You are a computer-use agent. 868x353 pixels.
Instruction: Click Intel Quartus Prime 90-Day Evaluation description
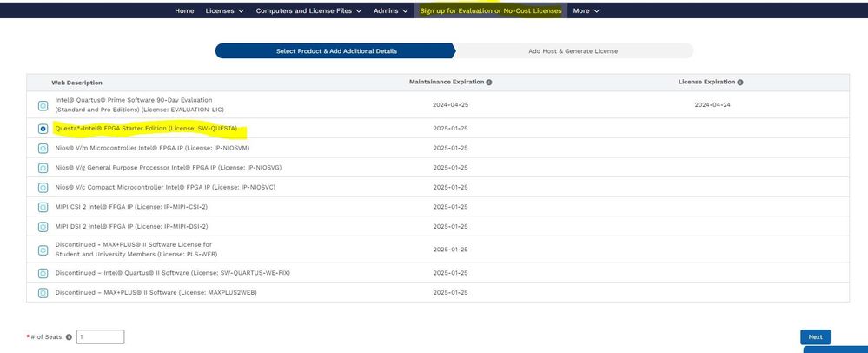coord(140,105)
